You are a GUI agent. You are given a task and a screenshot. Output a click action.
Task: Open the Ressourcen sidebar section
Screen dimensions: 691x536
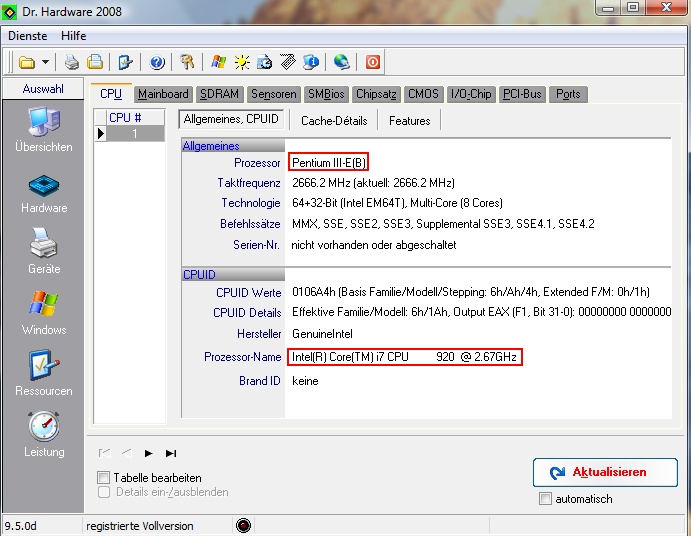pos(44,374)
